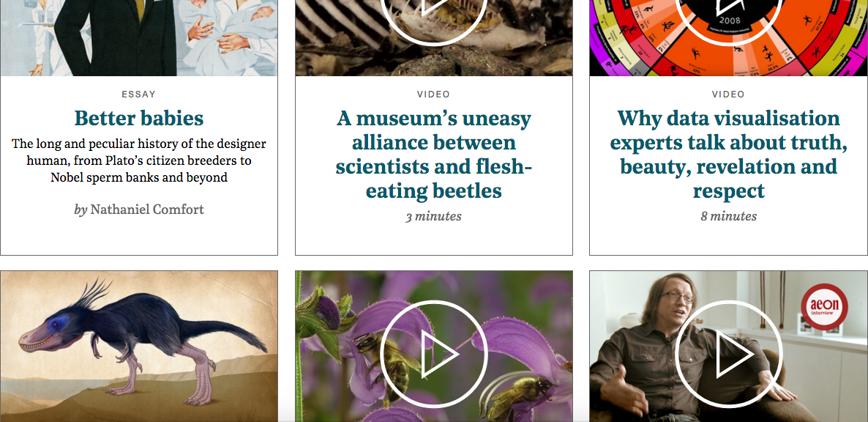
Task: Click the '3 minutes' duration text
Action: pyautogui.click(x=433, y=217)
